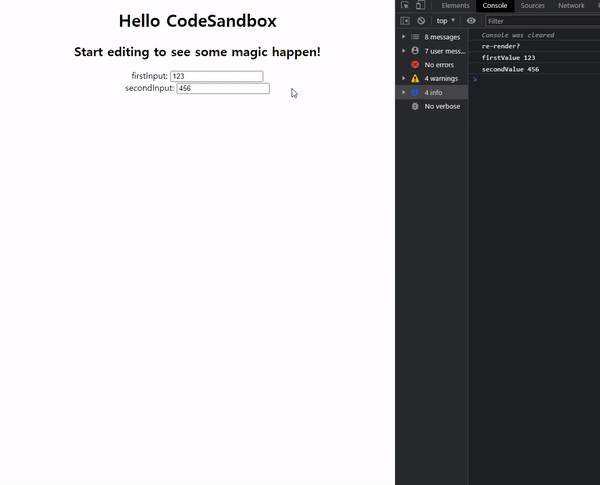
Task: Select the 8 messages list icon
Action: point(415,37)
